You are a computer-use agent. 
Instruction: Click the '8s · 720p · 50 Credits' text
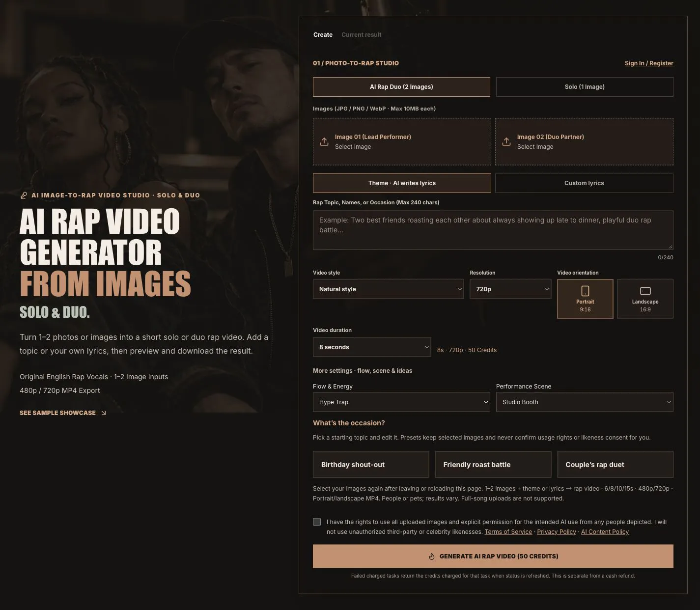click(x=467, y=350)
